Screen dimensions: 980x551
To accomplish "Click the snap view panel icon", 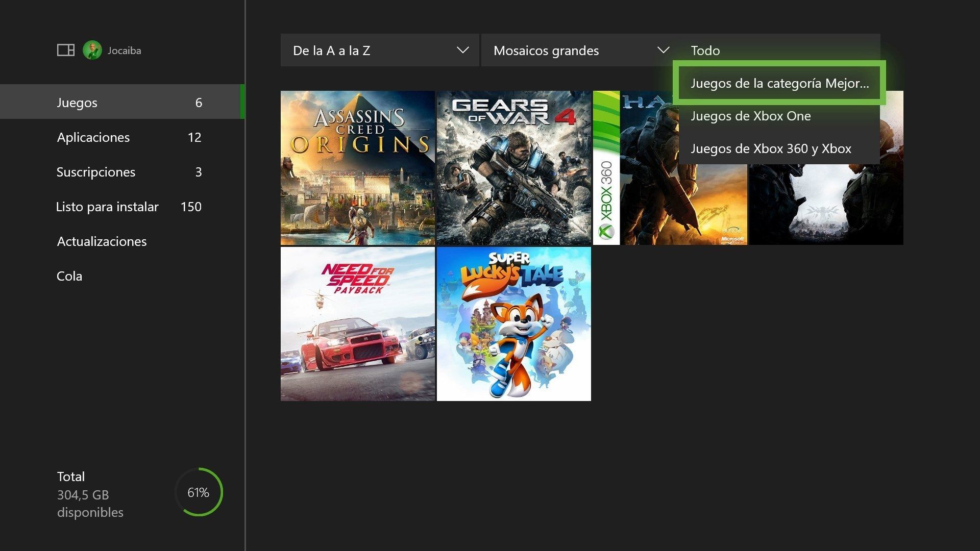I will click(x=65, y=50).
